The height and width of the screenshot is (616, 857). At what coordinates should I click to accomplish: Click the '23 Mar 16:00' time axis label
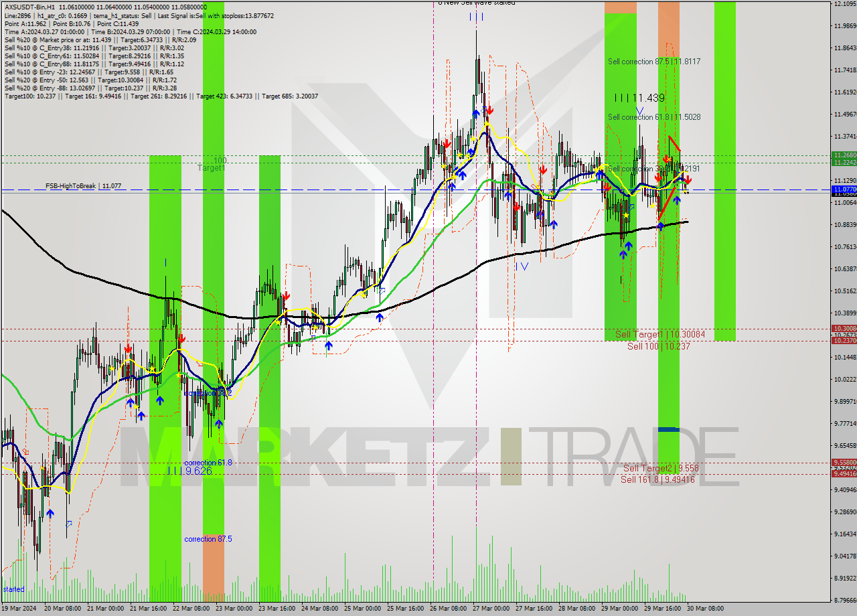click(276, 609)
